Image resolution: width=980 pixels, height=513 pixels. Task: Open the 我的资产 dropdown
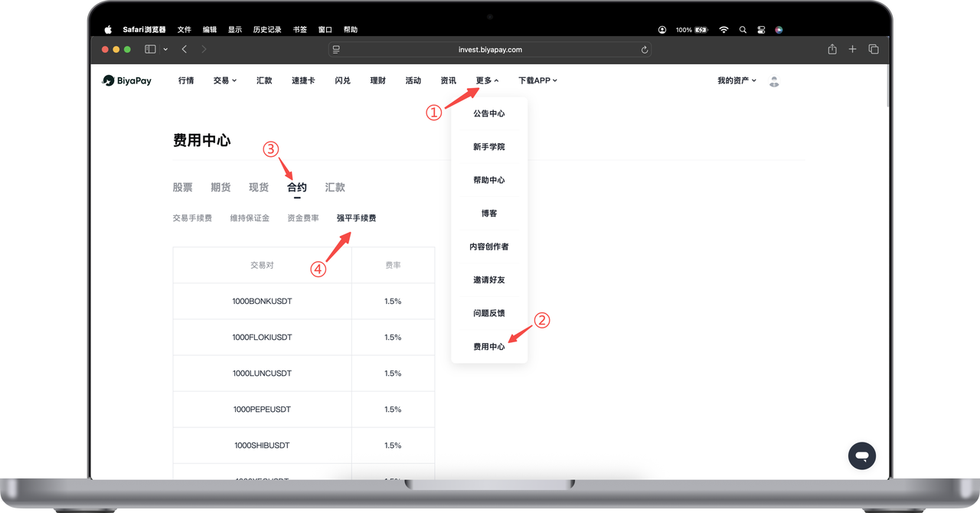click(x=737, y=80)
